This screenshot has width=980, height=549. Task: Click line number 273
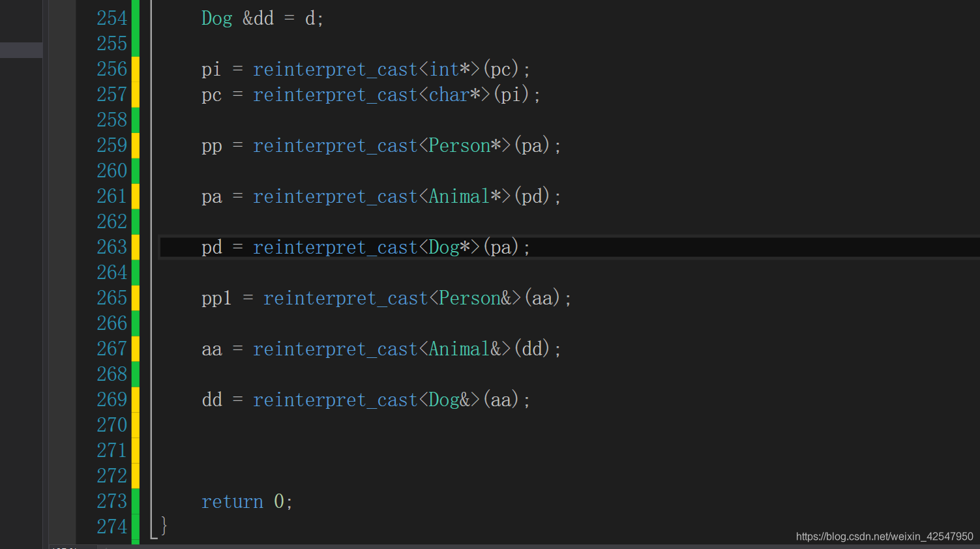(x=111, y=501)
